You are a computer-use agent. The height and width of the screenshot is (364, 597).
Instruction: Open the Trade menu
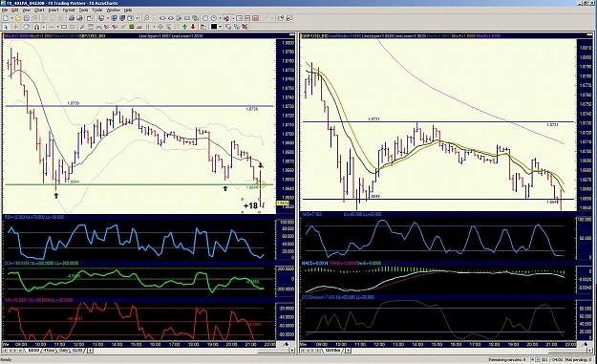pos(97,10)
